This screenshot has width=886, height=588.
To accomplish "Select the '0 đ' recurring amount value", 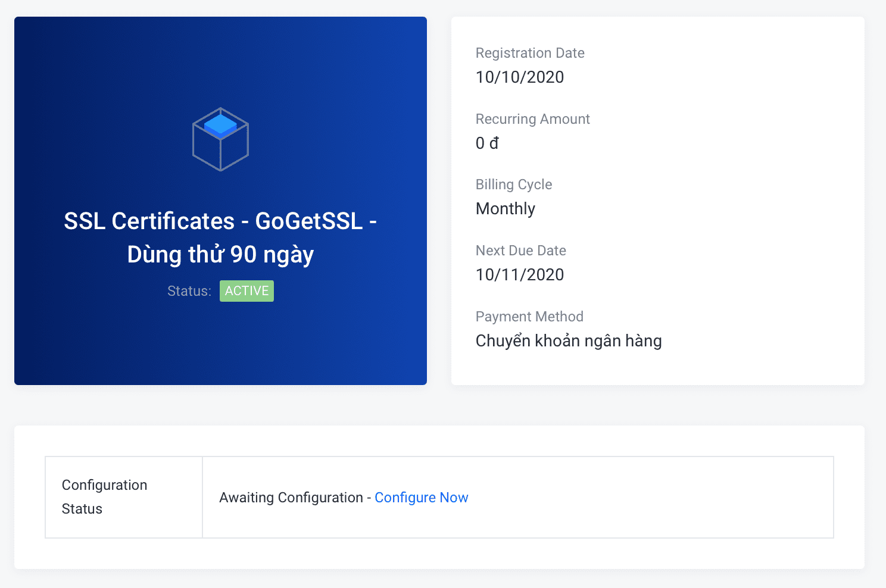I will [x=487, y=143].
